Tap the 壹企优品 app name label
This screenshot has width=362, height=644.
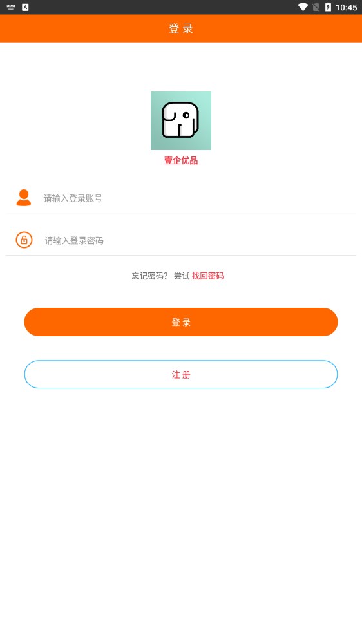181,160
